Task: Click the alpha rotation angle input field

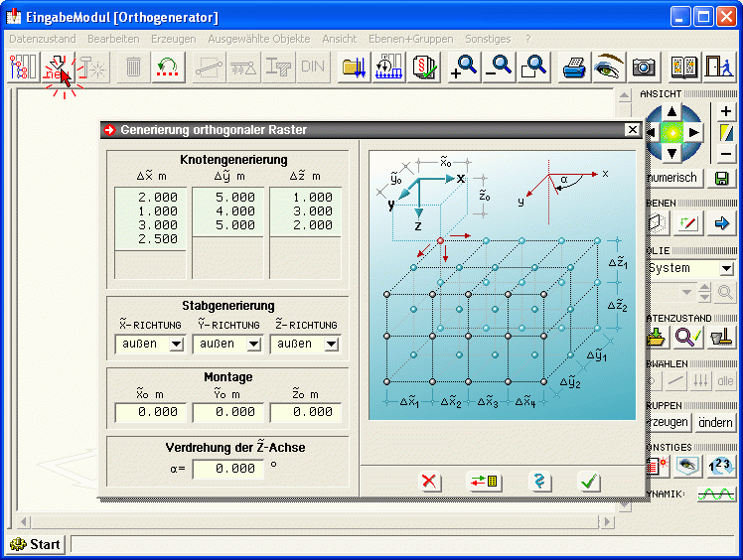Action: coord(228,469)
